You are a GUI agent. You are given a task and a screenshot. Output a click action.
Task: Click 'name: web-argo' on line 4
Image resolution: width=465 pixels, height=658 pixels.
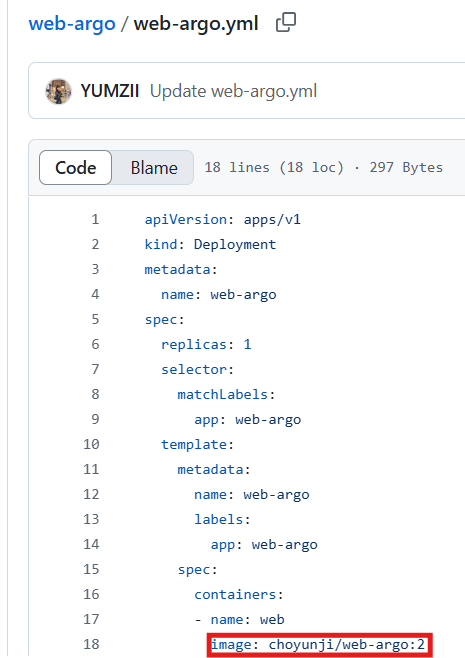point(219,295)
